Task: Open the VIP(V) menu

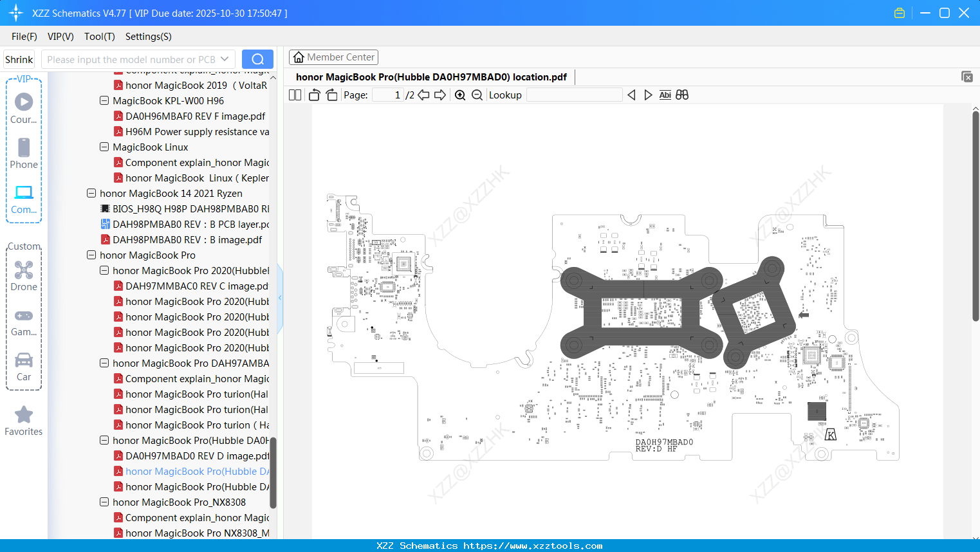Action: 60,37
